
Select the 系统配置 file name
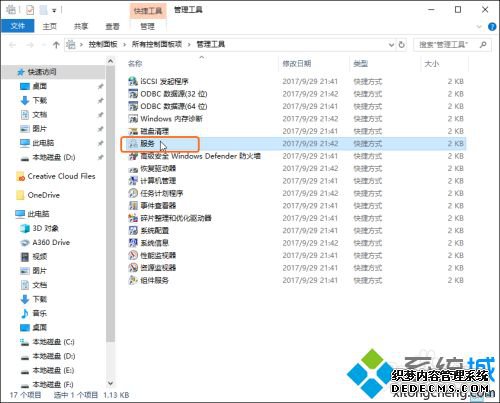(154, 230)
